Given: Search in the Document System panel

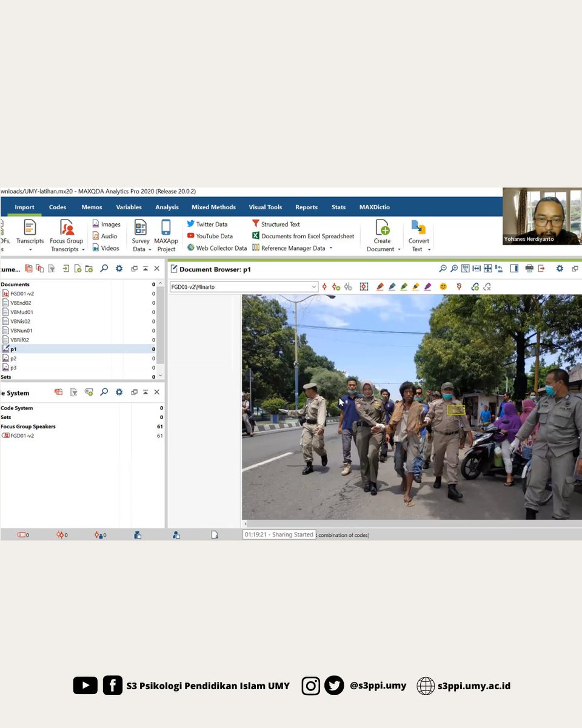Looking at the screenshot, I should (104, 268).
